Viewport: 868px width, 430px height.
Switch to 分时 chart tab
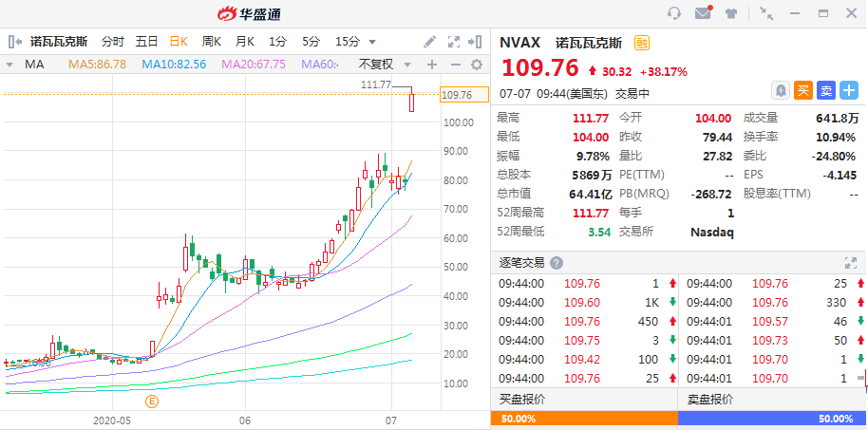pos(113,42)
